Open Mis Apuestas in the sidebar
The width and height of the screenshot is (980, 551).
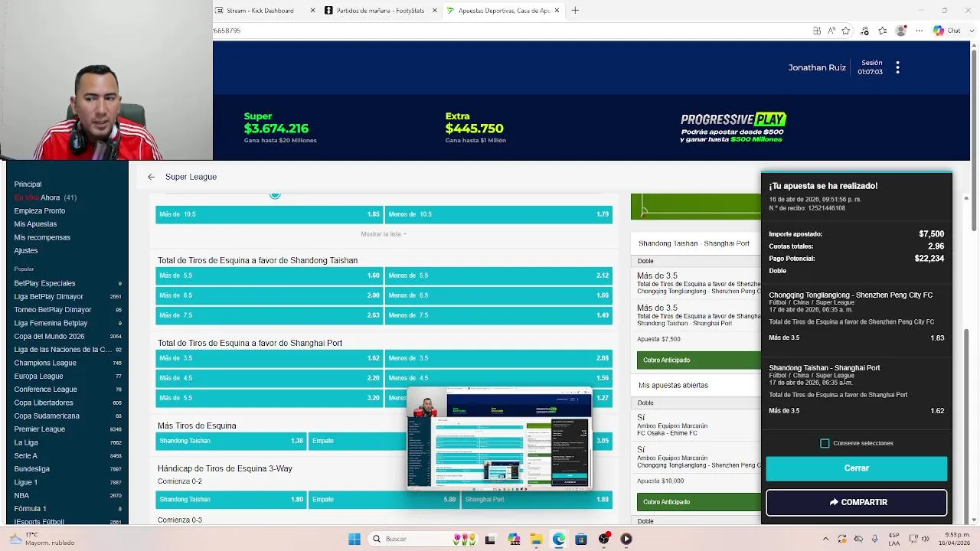coord(35,224)
